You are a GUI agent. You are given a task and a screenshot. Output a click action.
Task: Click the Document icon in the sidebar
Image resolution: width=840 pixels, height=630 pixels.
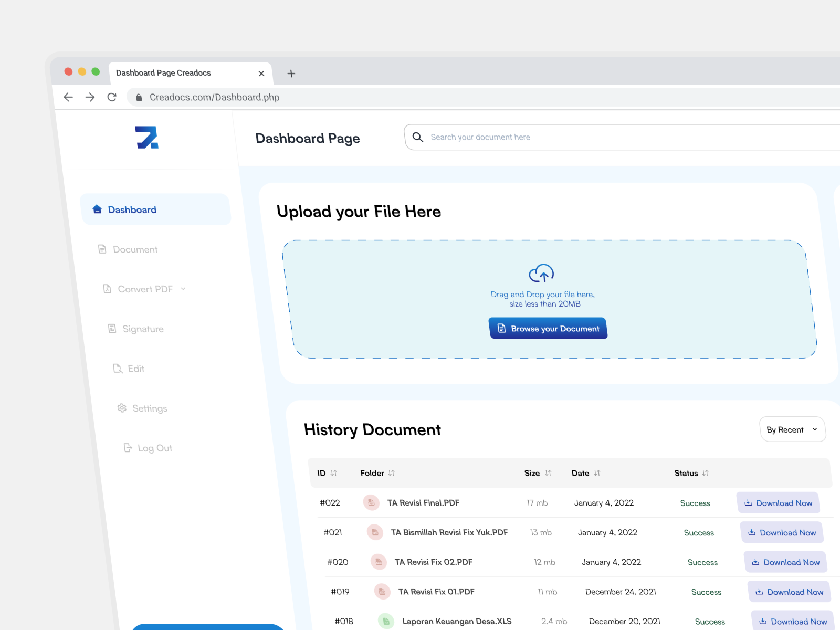[x=101, y=249]
